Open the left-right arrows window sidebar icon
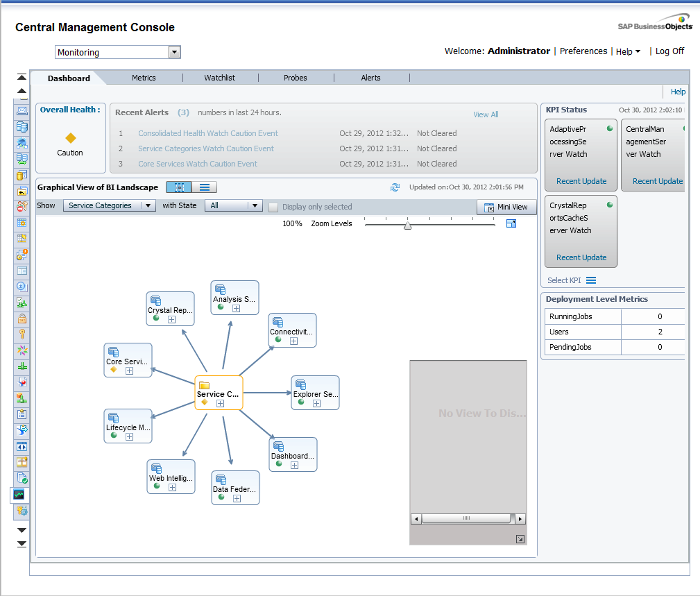Screen dimensions: 700x596 coord(22,446)
